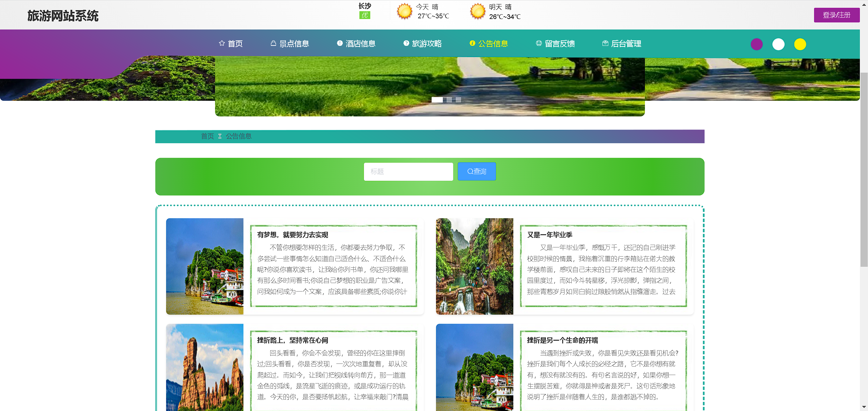Click today's sunny weather icon
Image resolution: width=868 pixels, height=411 pixels.
(x=405, y=12)
